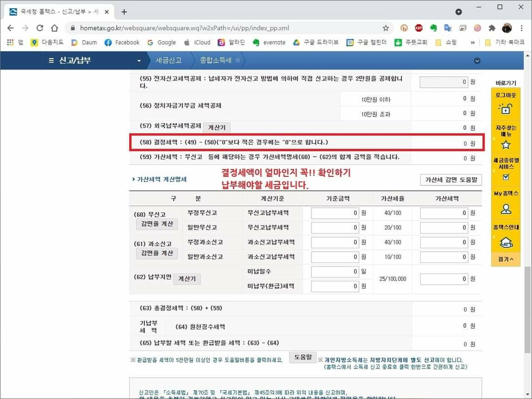
Task: Click 감면율 계산 under 무신고
Action: click(x=157, y=224)
